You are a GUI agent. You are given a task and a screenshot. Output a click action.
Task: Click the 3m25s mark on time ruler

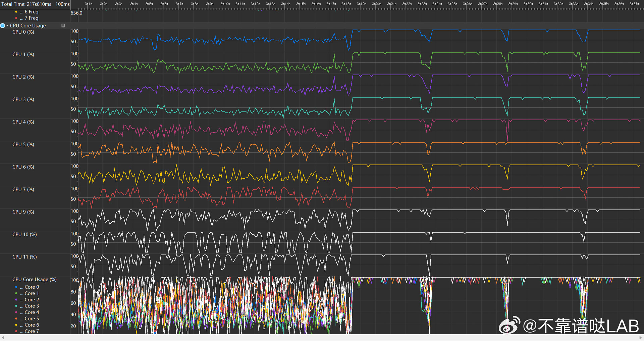click(452, 4)
